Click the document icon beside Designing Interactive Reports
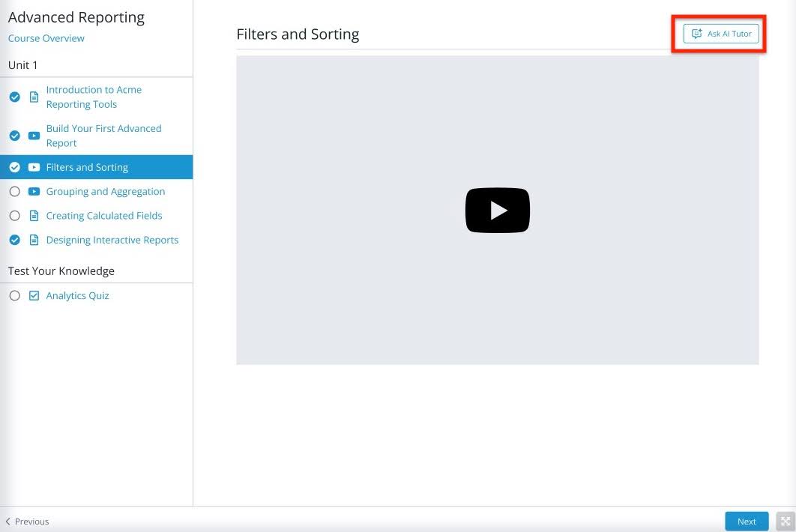796x532 pixels. click(x=34, y=241)
